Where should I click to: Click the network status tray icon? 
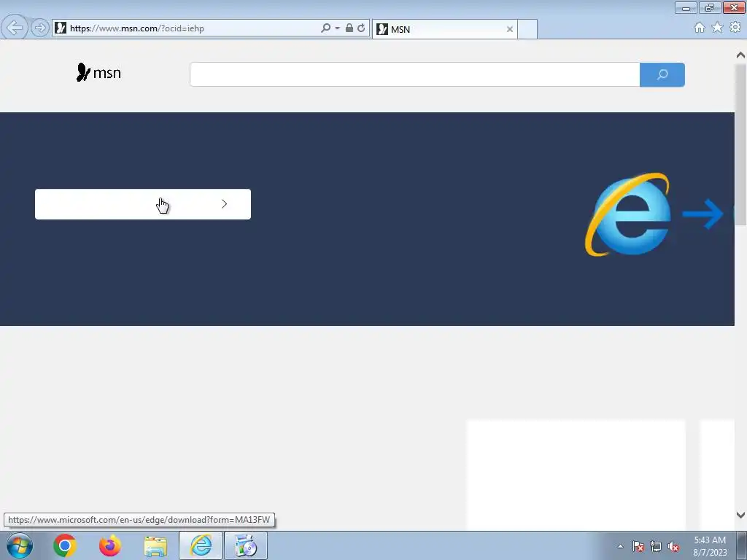(656, 546)
